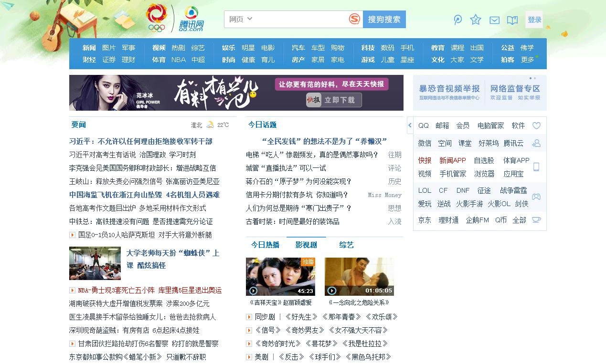Open the 网页 search type dropdown
Viewport: 606px width, 364px height.
pos(240,19)
